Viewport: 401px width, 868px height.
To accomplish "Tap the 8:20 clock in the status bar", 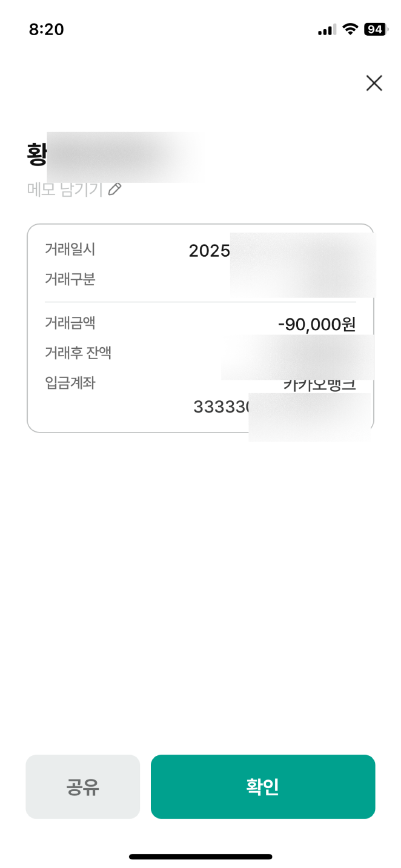I will [x=46, y=29].
